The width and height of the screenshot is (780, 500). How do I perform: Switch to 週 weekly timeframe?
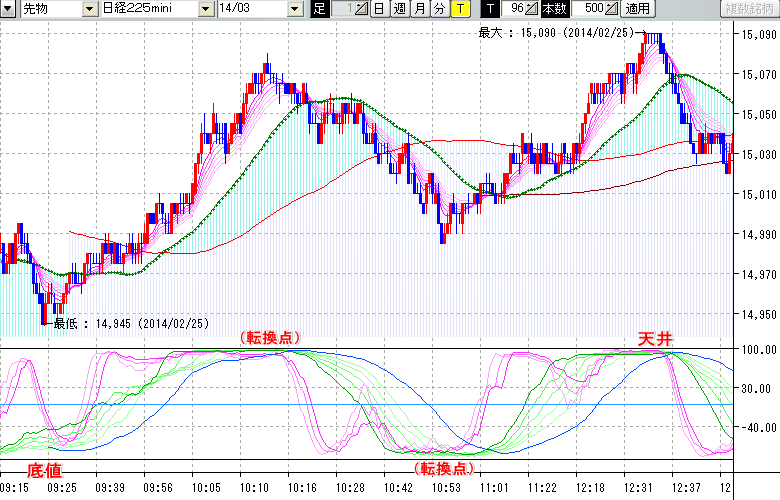click(399, 9)
